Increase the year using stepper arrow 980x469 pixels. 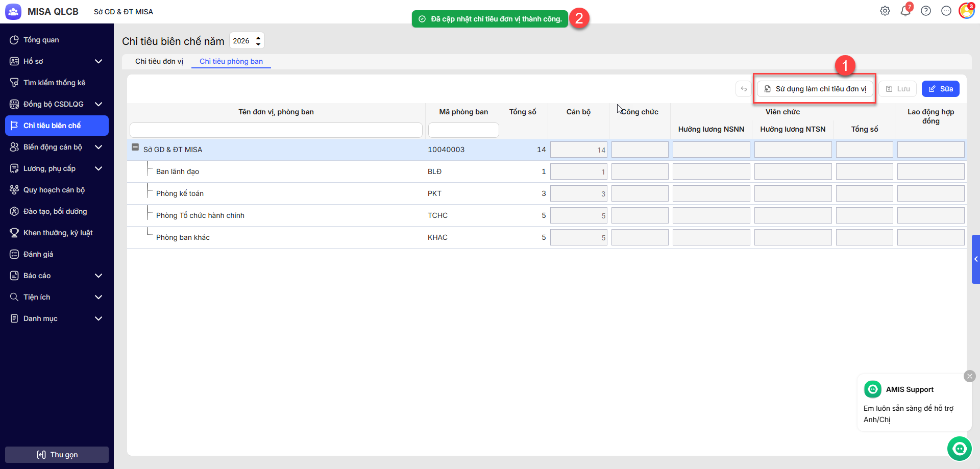click(x=258, y=37)
